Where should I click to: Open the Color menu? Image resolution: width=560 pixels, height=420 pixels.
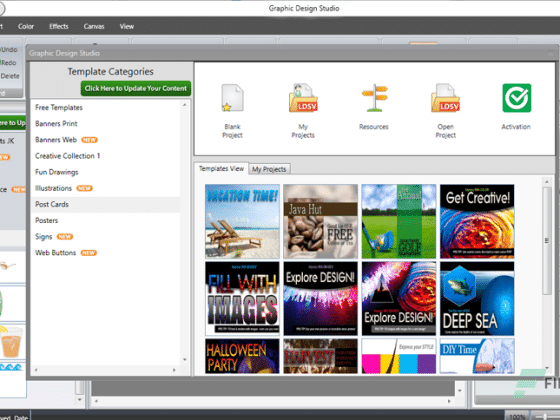(x=26, y=26)
